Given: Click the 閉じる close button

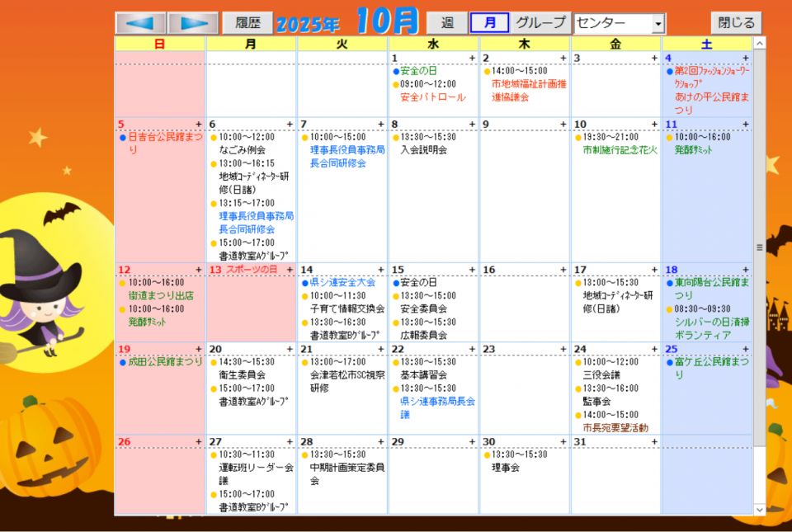Looking at the screenshot, I should tap(735, 23).
